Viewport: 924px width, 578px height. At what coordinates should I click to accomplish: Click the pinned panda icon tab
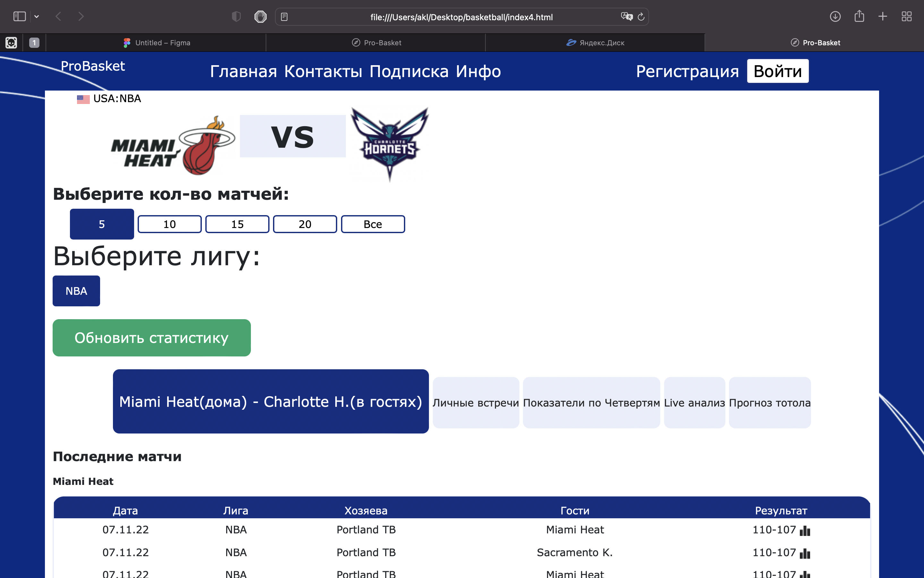pyautogui.click(x=11, y=42)
